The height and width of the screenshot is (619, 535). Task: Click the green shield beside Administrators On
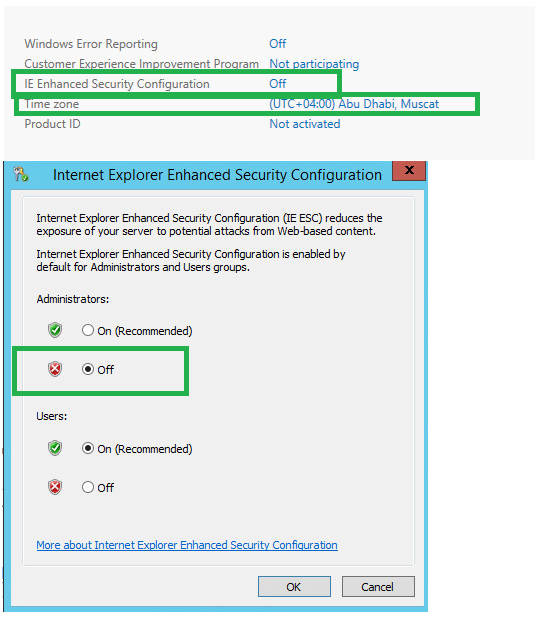[x=55, y=330]
